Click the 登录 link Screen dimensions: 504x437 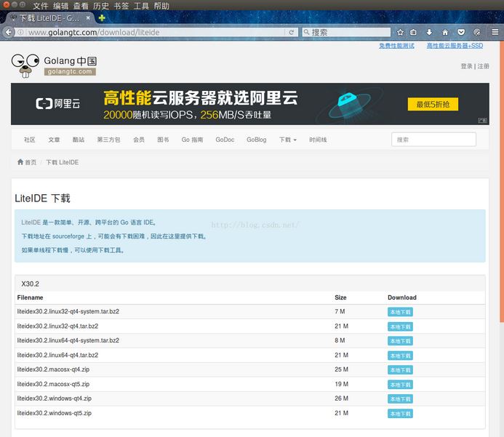[466, 66]
